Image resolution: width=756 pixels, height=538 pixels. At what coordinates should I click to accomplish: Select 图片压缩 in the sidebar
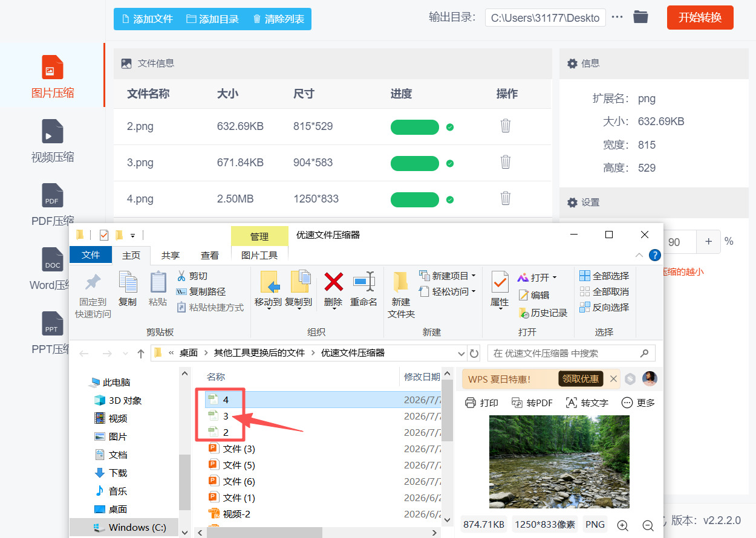53,76
